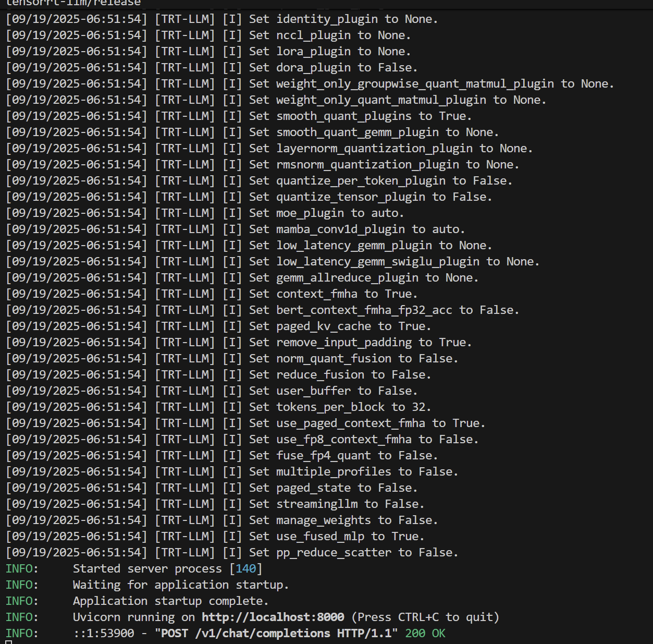This screenshot has height=644, width=653.
Task: Click the weight_only_groupwise_quant_matmul_plugin text
Action: point(415,84)
